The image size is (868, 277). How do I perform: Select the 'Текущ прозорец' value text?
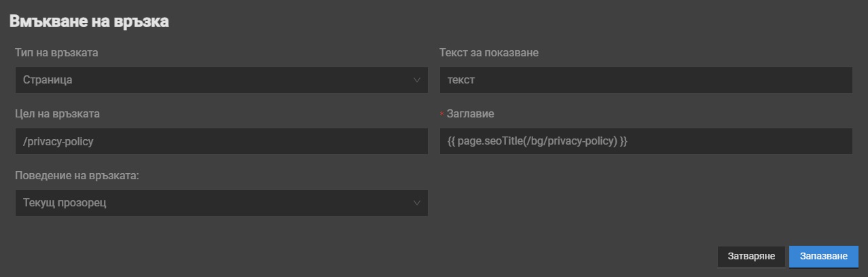pos(65,203)
